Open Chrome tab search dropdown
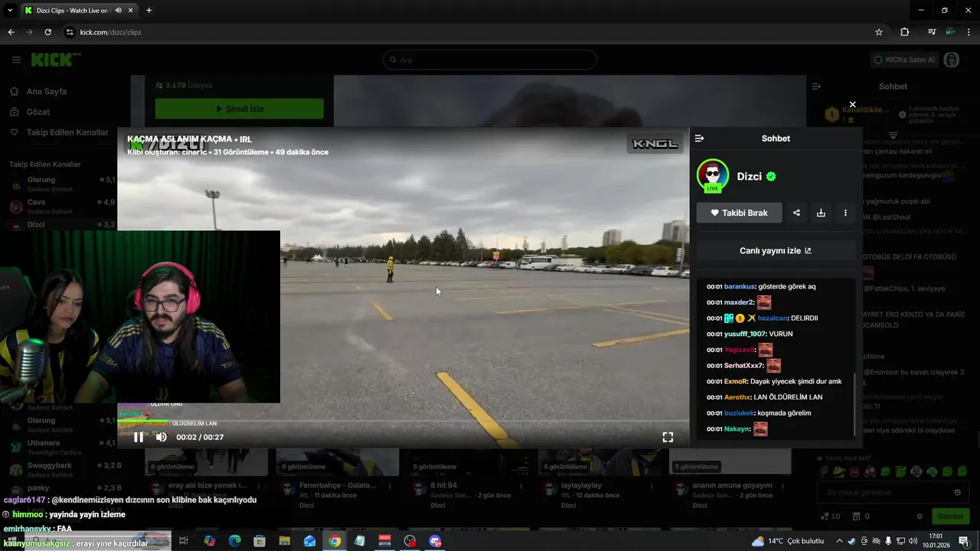Image resolution: width=980 pixels, height=551 pixels. click(x=10, y=11)
